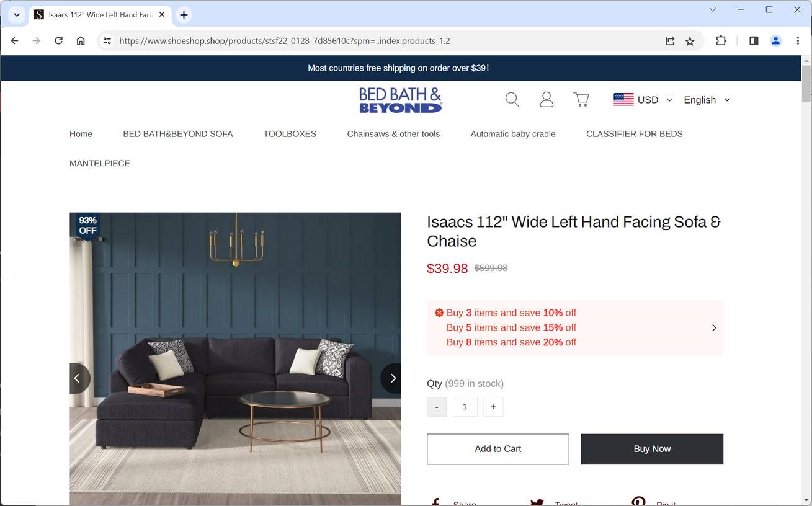Go to browser home page icon

[81, 41]
